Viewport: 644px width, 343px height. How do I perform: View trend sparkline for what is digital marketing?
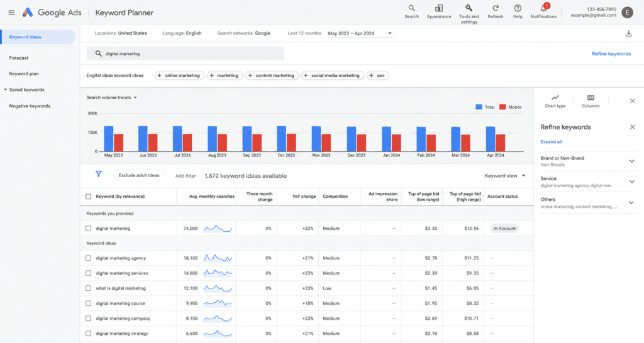[x=218, y=288]
